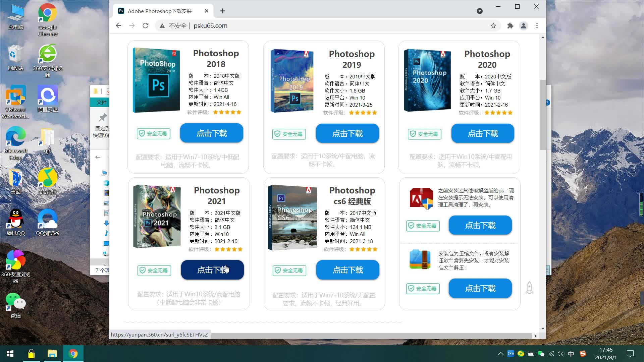Open the Chrome extensions puzzle icon

pos(510,26)
